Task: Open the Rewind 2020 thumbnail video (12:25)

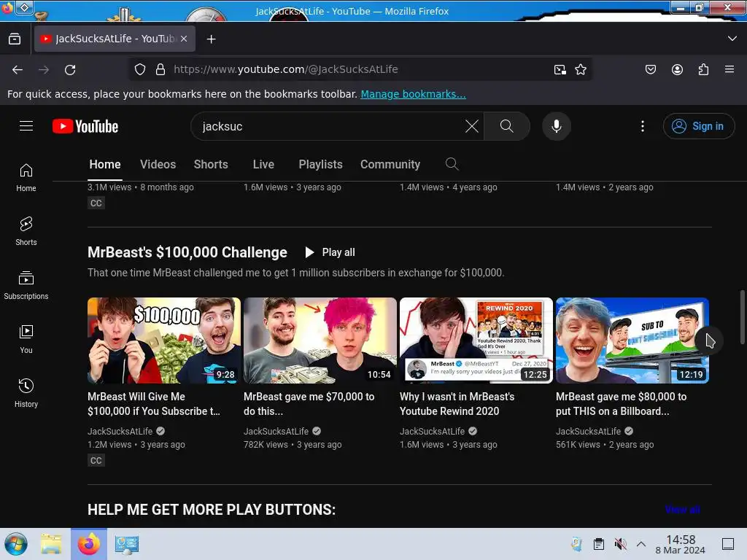Action: click(476, 341)
